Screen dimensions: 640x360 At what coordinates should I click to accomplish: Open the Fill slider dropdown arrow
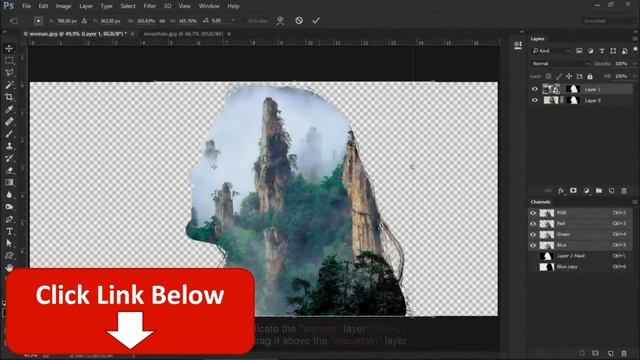tap(634, 76)
